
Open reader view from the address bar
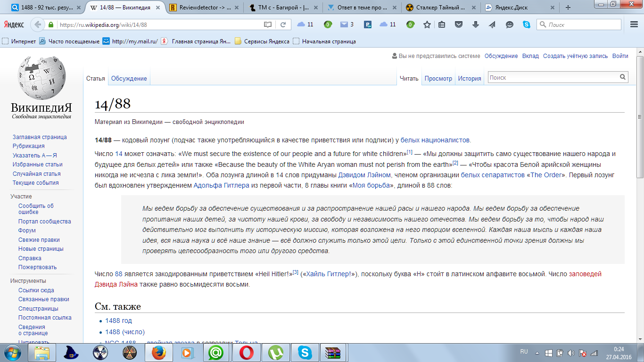(268, 25)
